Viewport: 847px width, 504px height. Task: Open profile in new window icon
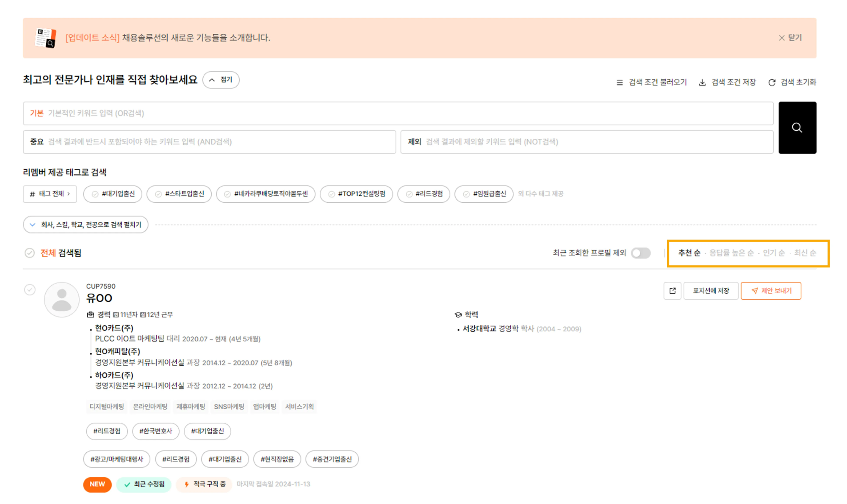click(x=672, y=291)
